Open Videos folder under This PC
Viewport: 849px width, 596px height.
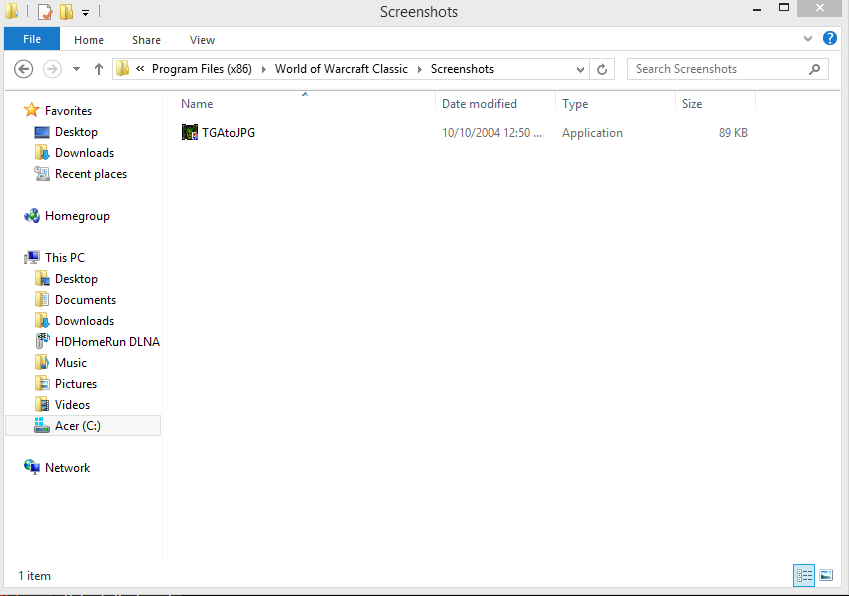click(x=73, y=405)
